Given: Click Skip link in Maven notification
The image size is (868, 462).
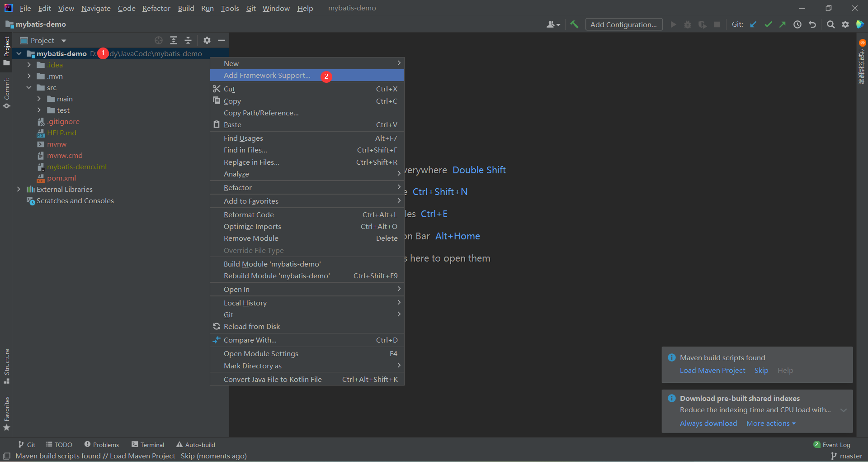Looking at the screenshot, I should 761,370.
